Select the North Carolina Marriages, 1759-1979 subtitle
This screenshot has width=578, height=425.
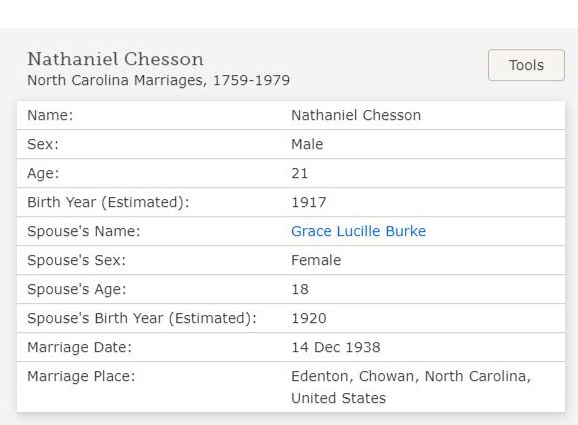point(159,80)
